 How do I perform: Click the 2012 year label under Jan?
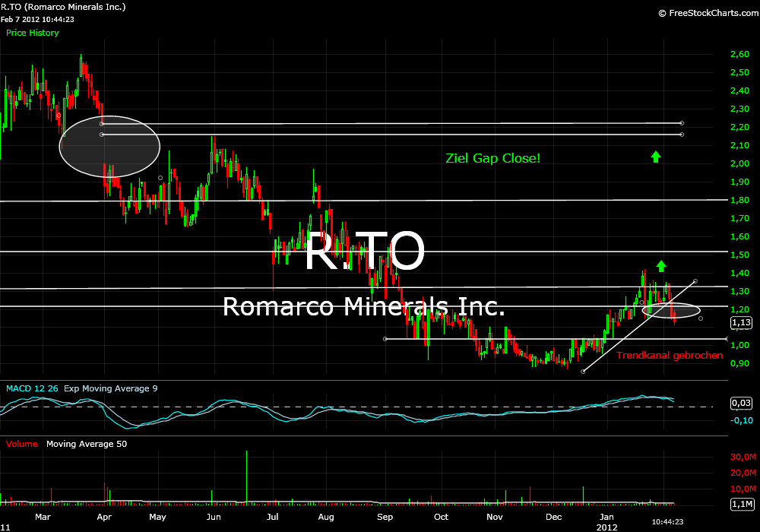tap(606, 527)
